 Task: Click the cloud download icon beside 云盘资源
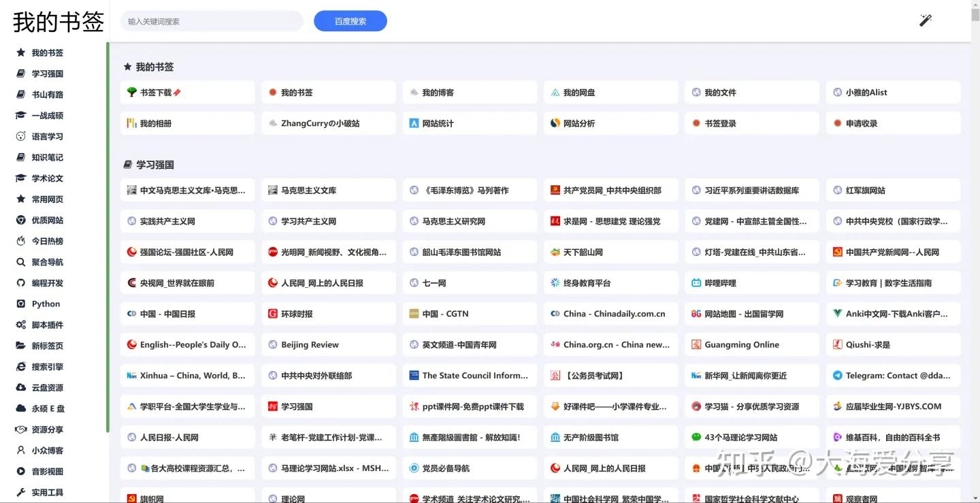click(x=20, y=388)
